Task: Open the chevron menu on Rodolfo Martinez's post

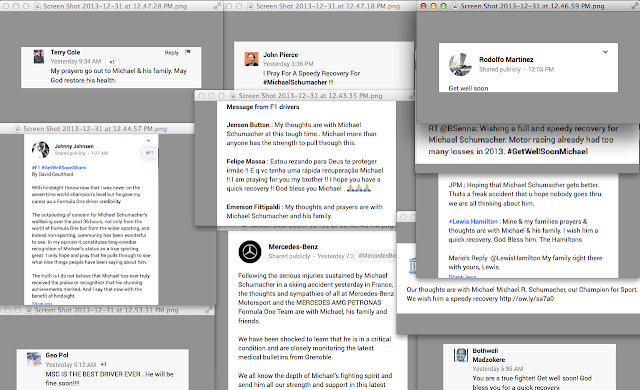Action: (605, 52)
